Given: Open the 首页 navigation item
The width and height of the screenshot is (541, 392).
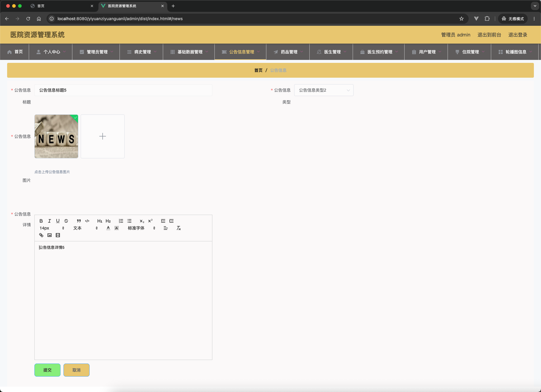Looking at the screenshot, I should tap(15, 52).
